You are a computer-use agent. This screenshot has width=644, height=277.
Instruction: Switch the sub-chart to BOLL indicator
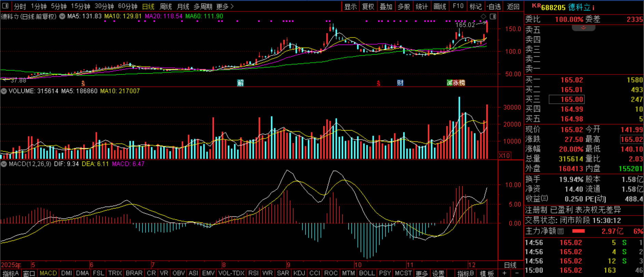coord(367,273)
